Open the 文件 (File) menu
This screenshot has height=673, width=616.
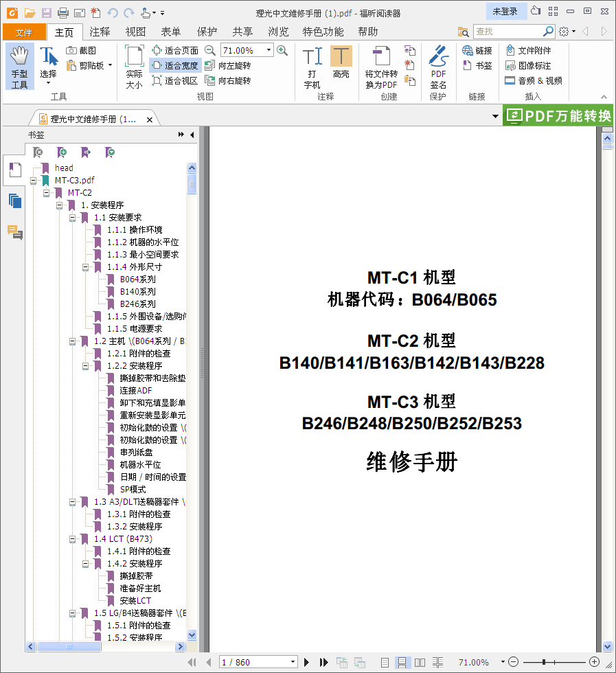point(24,32)
